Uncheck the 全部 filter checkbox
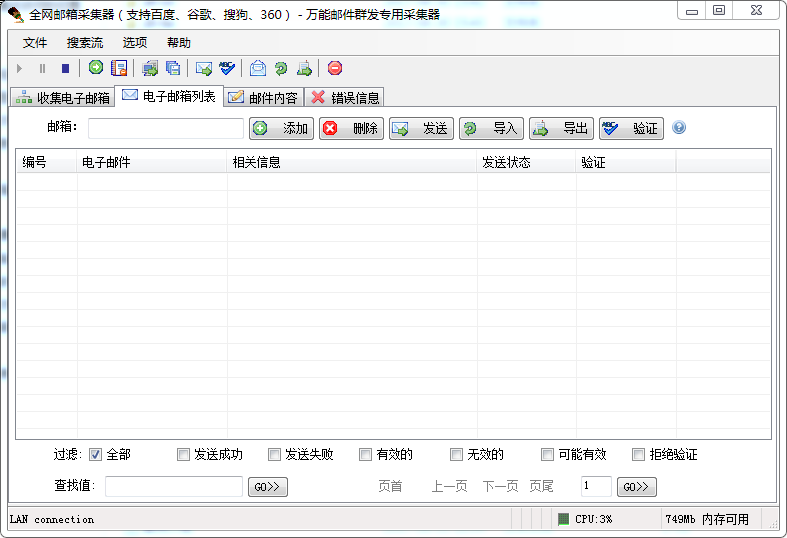 (x=95, y=455)
